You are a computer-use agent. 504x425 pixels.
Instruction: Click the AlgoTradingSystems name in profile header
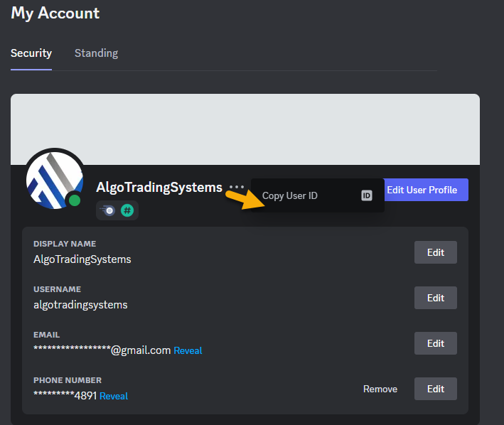click(159, 188)
